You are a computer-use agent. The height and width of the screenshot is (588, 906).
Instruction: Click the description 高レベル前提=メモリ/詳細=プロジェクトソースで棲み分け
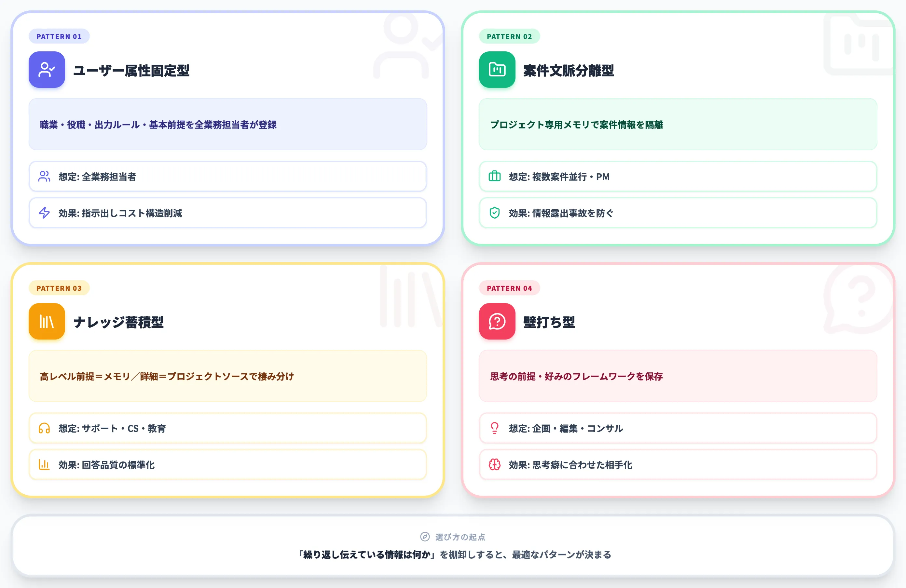click(167, 377)
